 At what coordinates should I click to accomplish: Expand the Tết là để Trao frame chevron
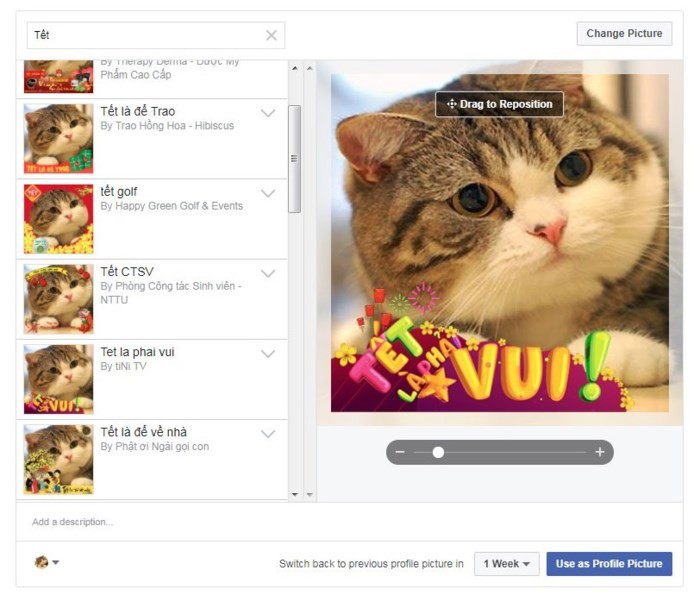click(x=268, y=113)
